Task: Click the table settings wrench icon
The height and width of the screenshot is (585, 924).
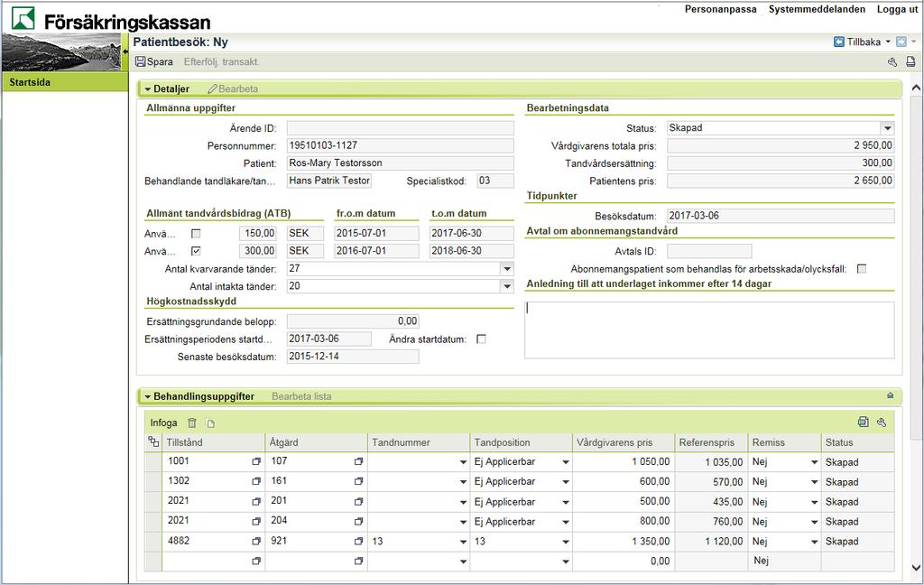Action: (x=882, y=422)
